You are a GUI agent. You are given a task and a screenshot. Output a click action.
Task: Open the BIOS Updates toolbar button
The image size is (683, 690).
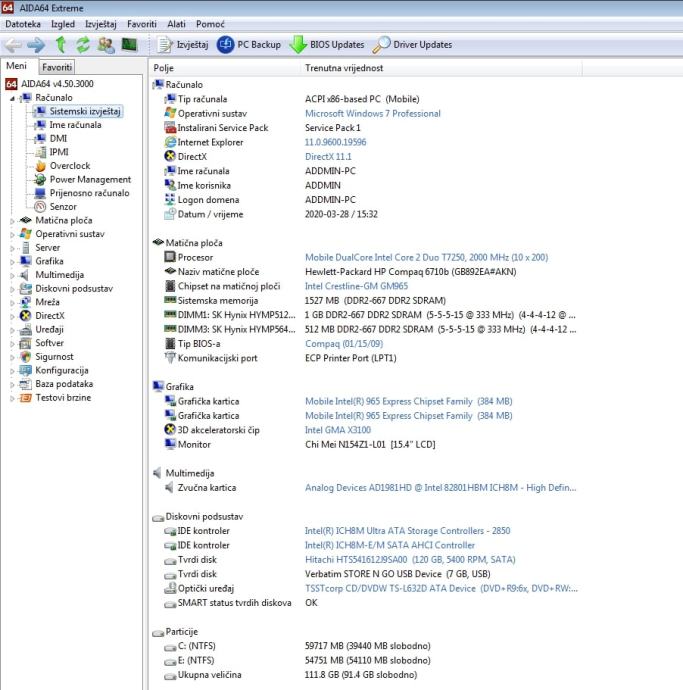327,45
